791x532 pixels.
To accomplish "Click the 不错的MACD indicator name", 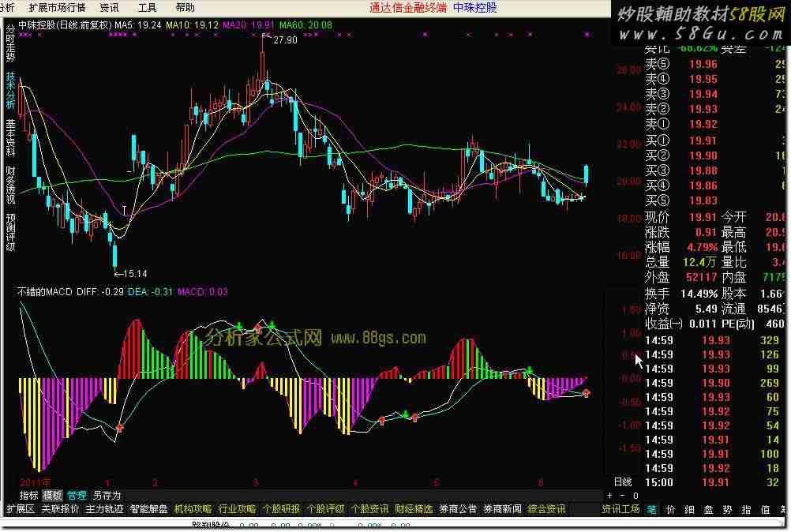I will click(45, 291).
